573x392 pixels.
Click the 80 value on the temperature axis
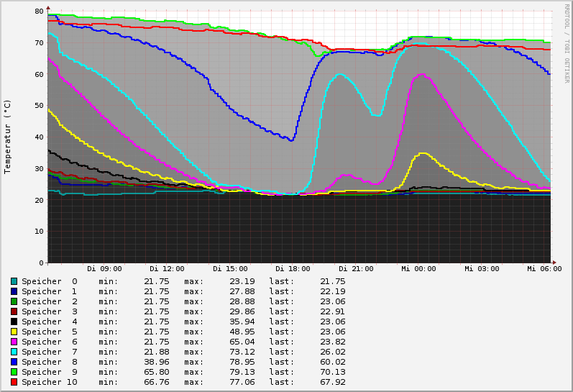39,12
